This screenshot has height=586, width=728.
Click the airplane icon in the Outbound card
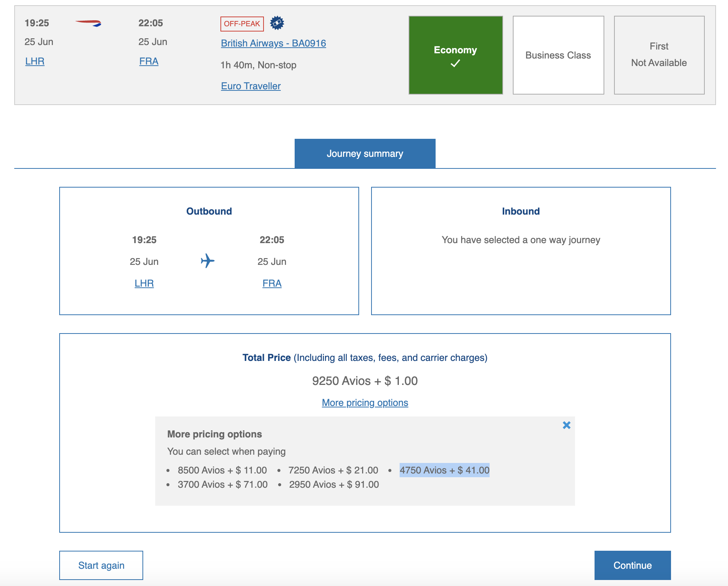pos(208,261)
